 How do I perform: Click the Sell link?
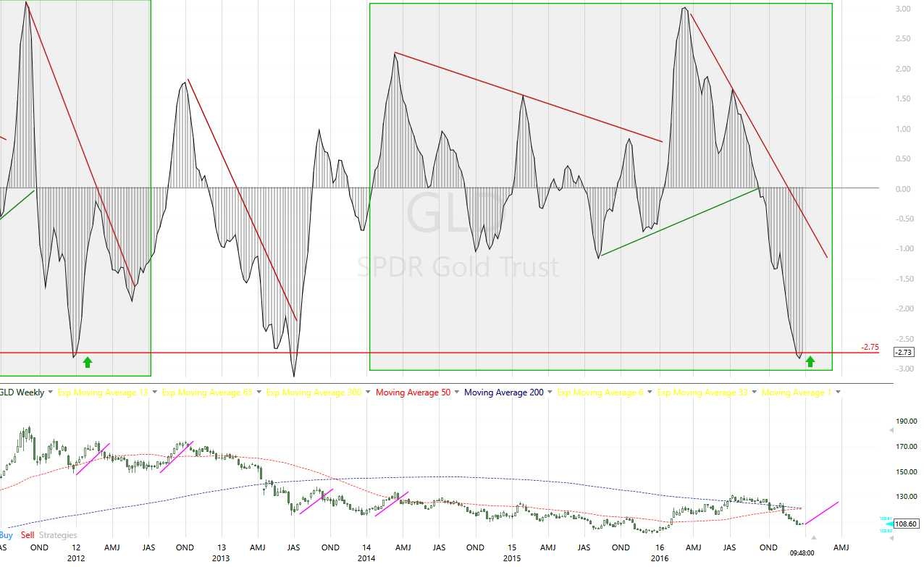[28, 535]
